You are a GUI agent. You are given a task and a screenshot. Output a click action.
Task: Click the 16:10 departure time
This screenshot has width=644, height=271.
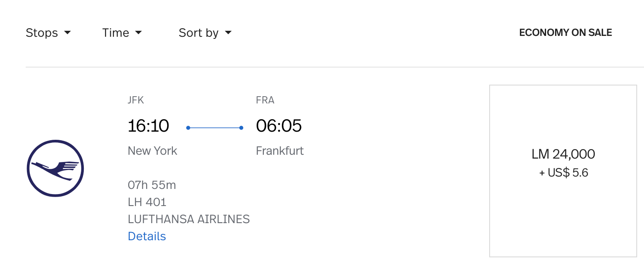coord(148,126)
